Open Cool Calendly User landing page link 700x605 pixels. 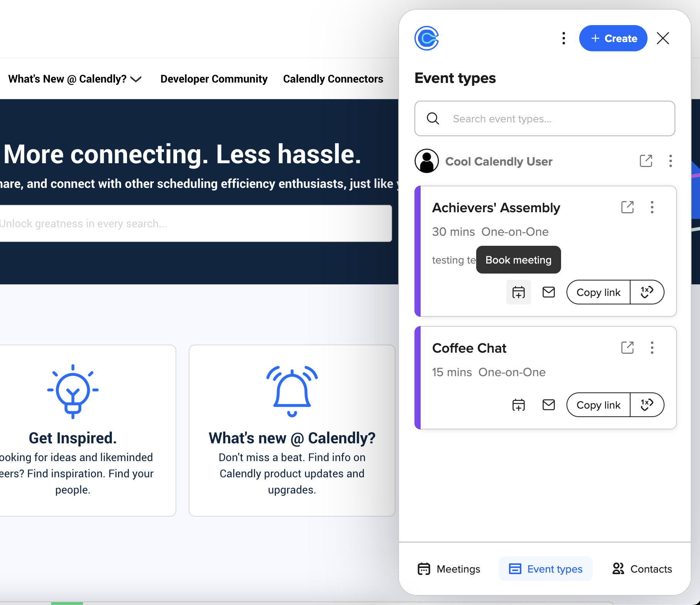[x=646, y=161]
